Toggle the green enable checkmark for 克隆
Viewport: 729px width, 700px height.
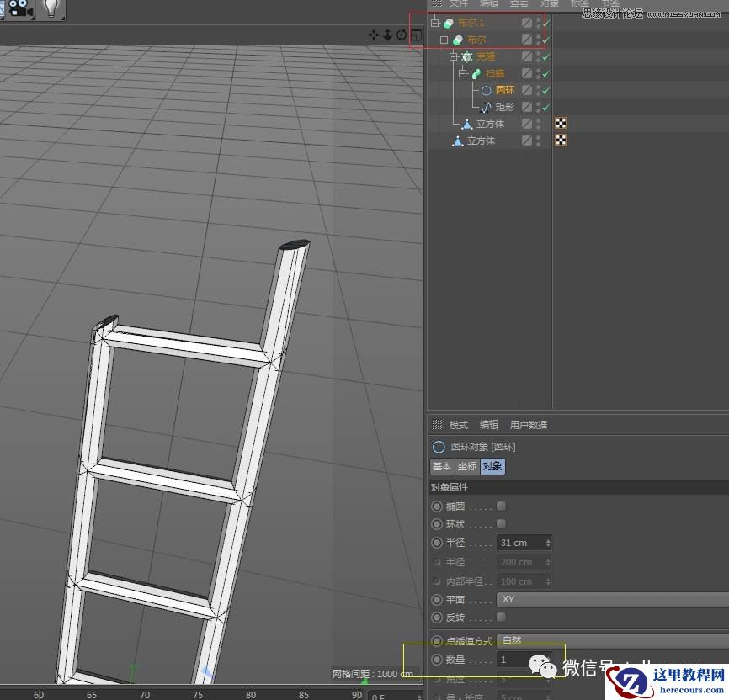pyautogui.click(x=545, y=56)
